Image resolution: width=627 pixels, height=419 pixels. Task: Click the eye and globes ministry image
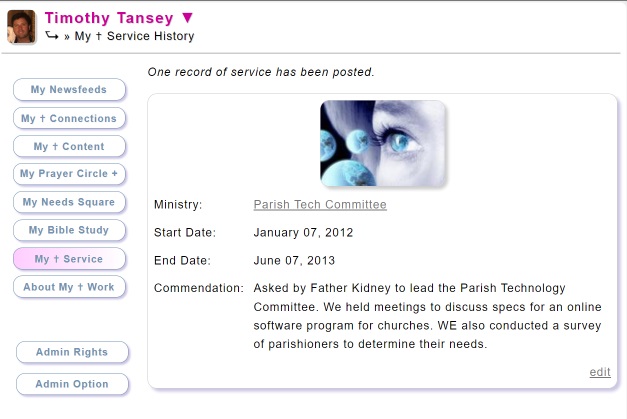[x=383, y=143]
